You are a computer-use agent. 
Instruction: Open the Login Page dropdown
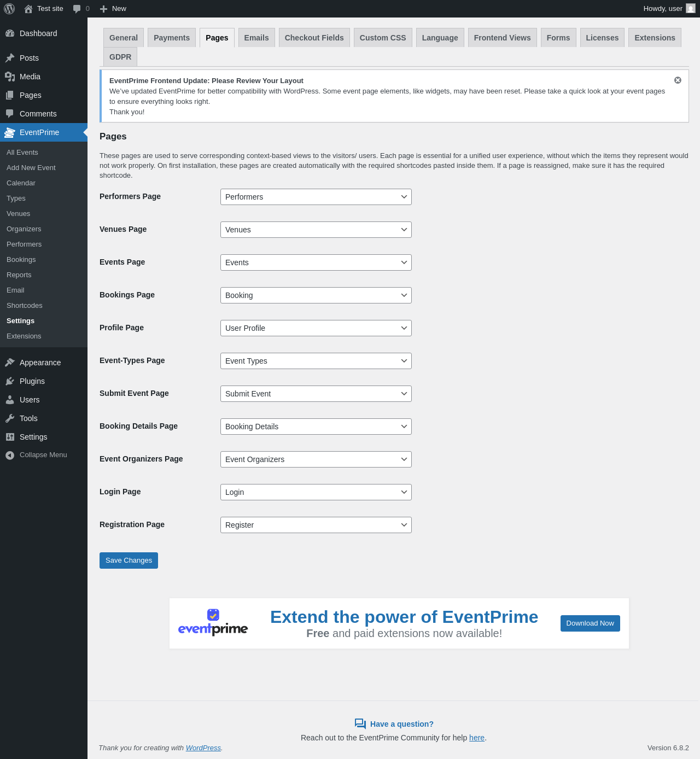coord(316,492)
